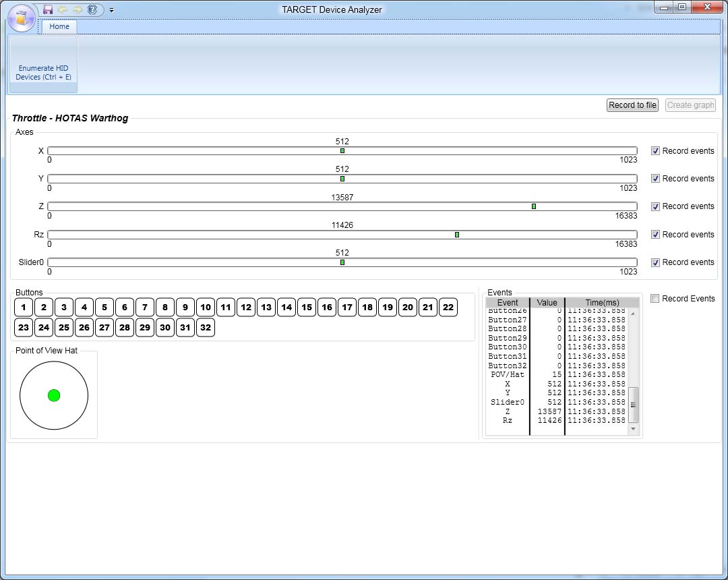Open the round application orb menu

point(22,18)
